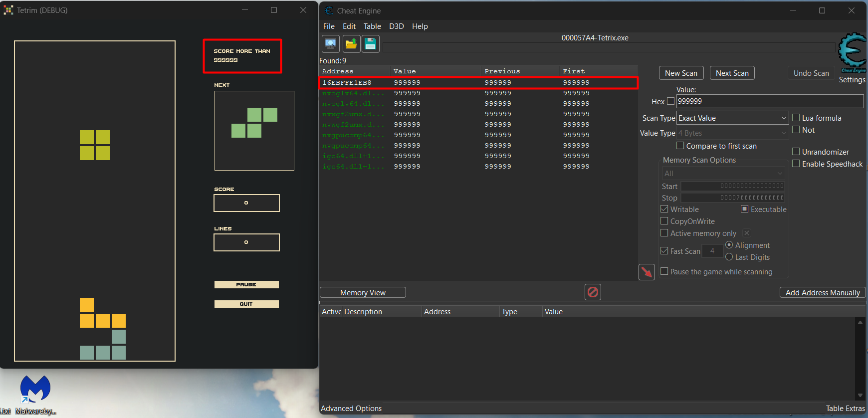Click the New Scan button

click(681, 73)
